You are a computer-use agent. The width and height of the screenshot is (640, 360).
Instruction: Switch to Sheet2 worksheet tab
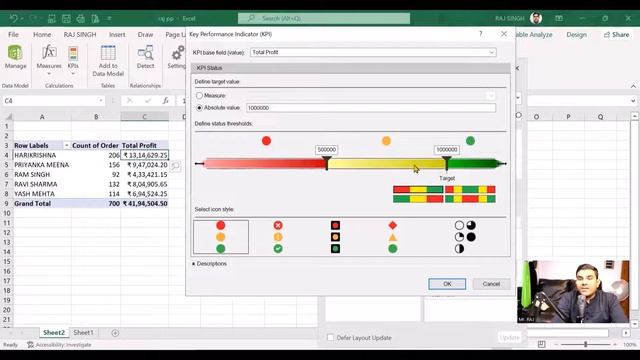(54, 333)
